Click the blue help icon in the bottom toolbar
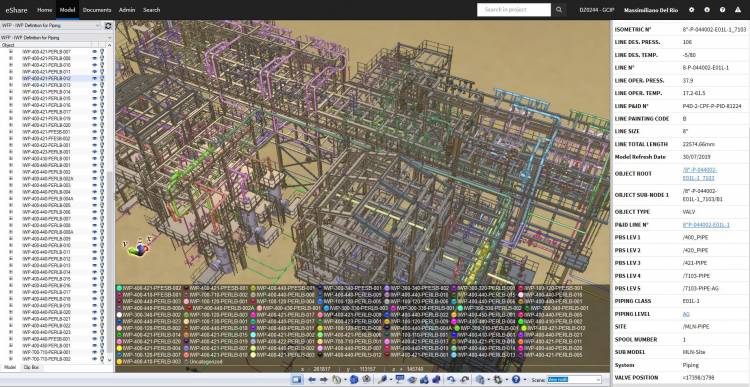Screen dimensions: 750x387 (516, 379)
